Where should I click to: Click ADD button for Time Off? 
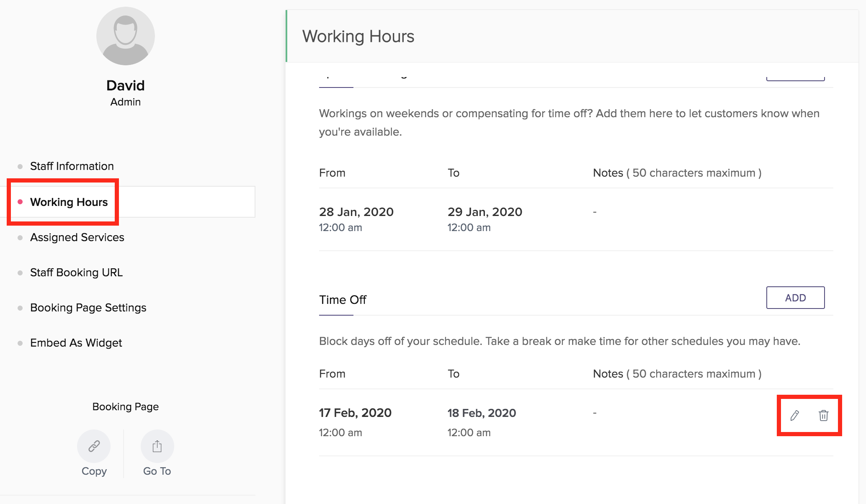tap(795, 298)
